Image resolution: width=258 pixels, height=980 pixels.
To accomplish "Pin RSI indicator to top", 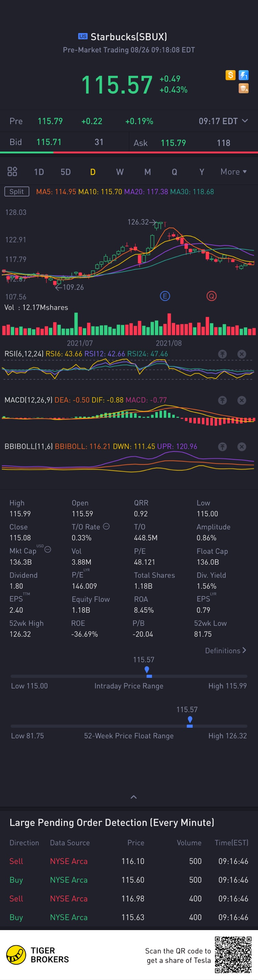I will (222, 354).
